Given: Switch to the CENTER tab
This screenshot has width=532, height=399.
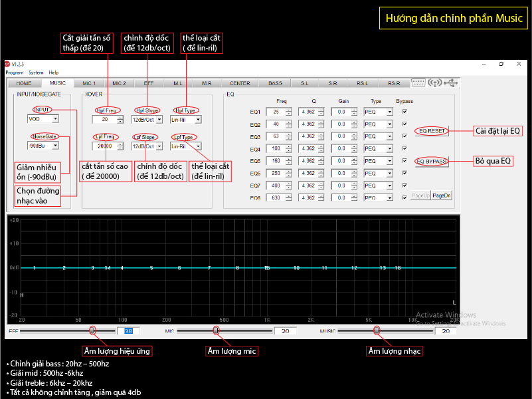Looking at the screenshot, I should click(x=240, y=83).
